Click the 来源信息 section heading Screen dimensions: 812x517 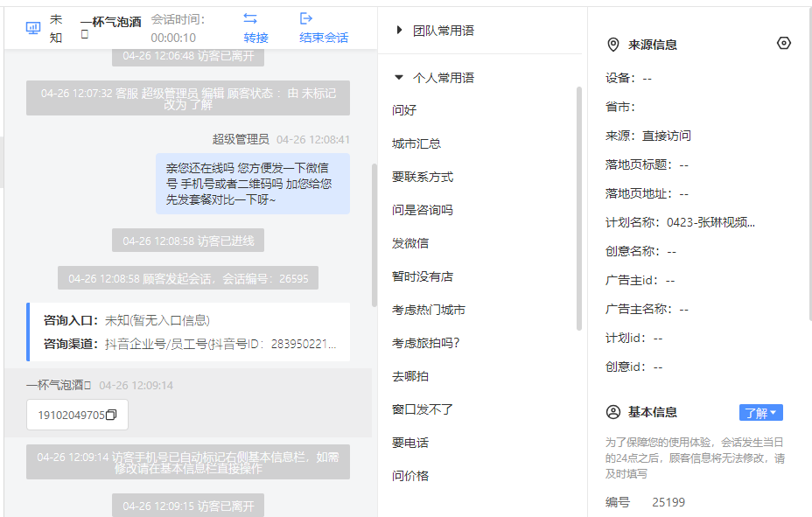pyautogui.click(x=653, y=45)
